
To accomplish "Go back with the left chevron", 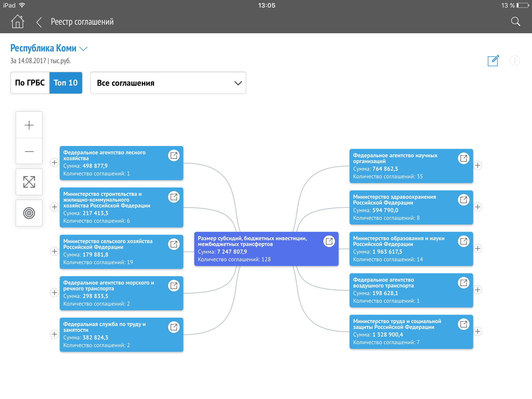I will 39,22.
